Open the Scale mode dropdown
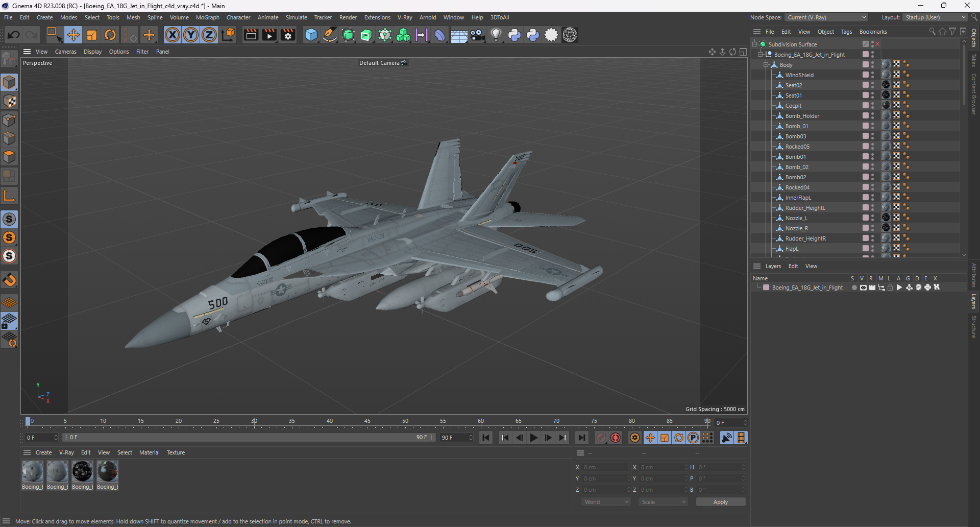Screen dimensions: 980x527 click(x=663, y=502)
